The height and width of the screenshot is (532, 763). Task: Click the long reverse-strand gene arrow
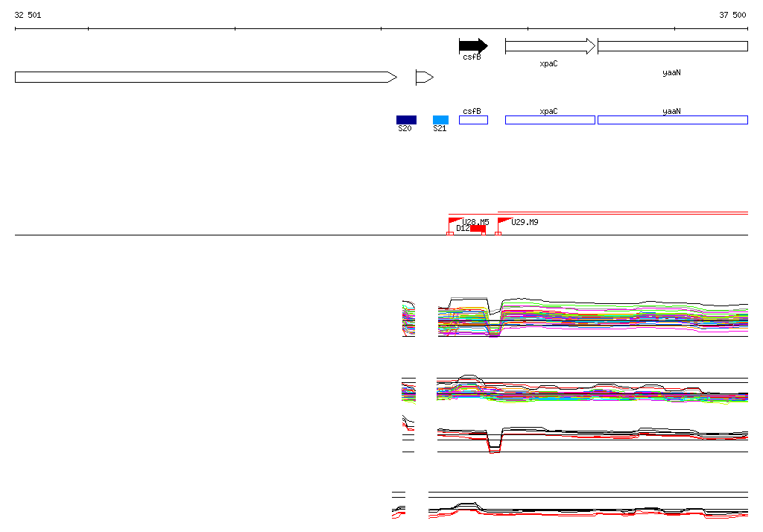coord(206,77)
